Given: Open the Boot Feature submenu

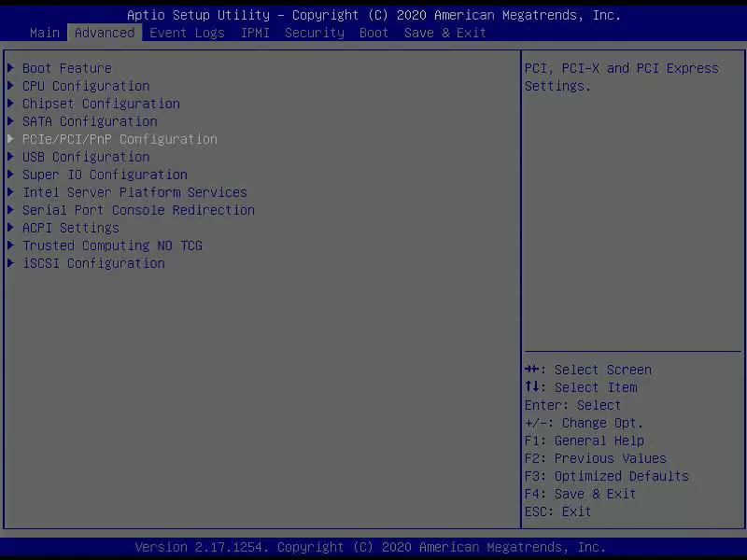Looking at the screenshot, I should 67,68.
